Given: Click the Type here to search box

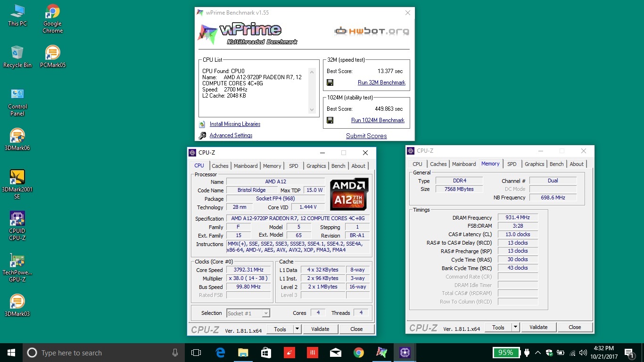Looking at the screenshot, I should tap(103, 353).
